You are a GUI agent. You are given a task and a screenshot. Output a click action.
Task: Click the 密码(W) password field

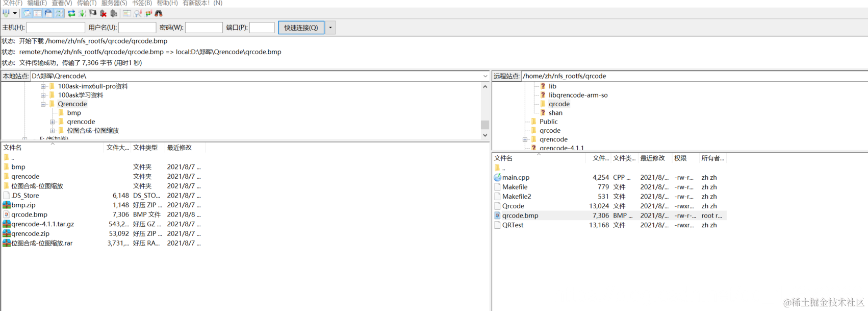click(x=204, y=28)
